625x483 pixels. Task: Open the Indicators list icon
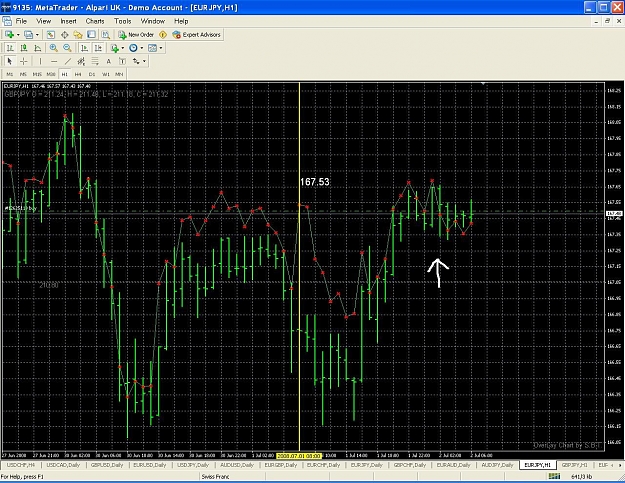(x=115, y=48)
